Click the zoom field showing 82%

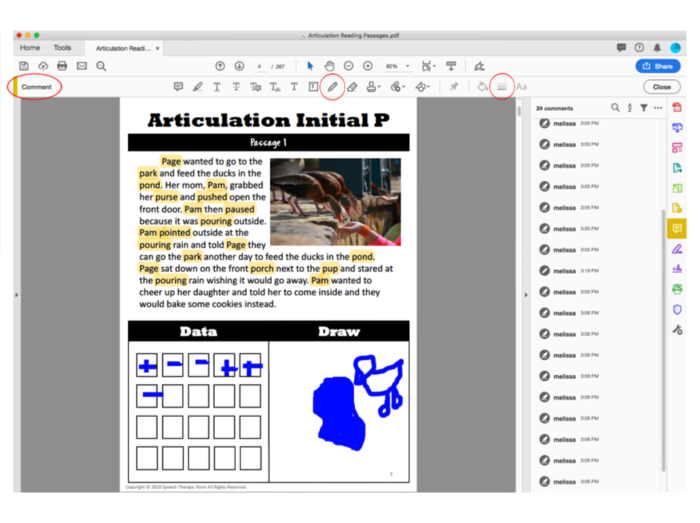[392, 66]
